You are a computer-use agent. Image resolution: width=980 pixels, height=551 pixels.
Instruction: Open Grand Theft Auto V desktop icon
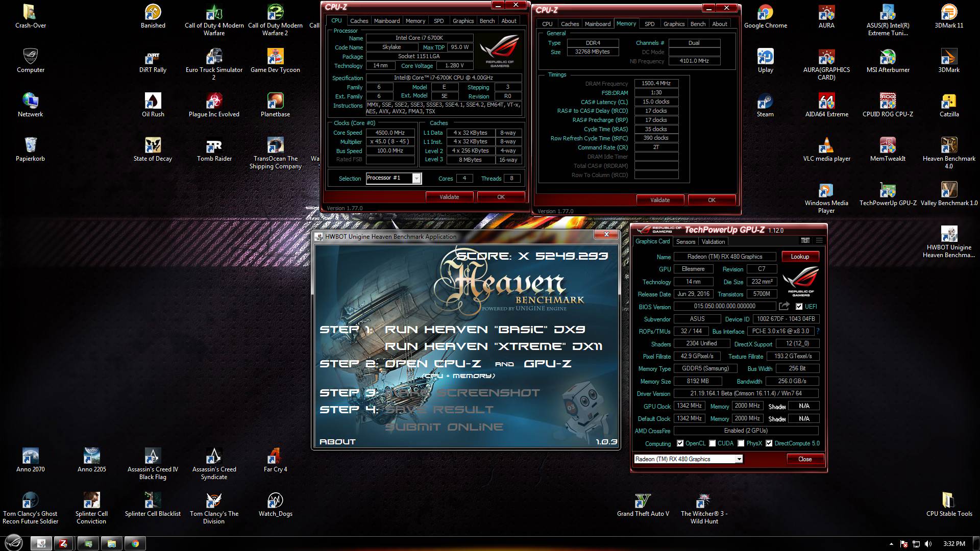click(643, 505)
